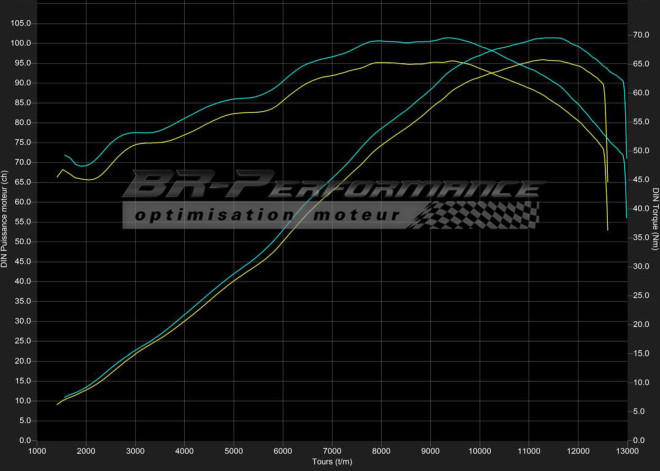Select the "Tours (t/m)" x-axis title

(331, 462)
